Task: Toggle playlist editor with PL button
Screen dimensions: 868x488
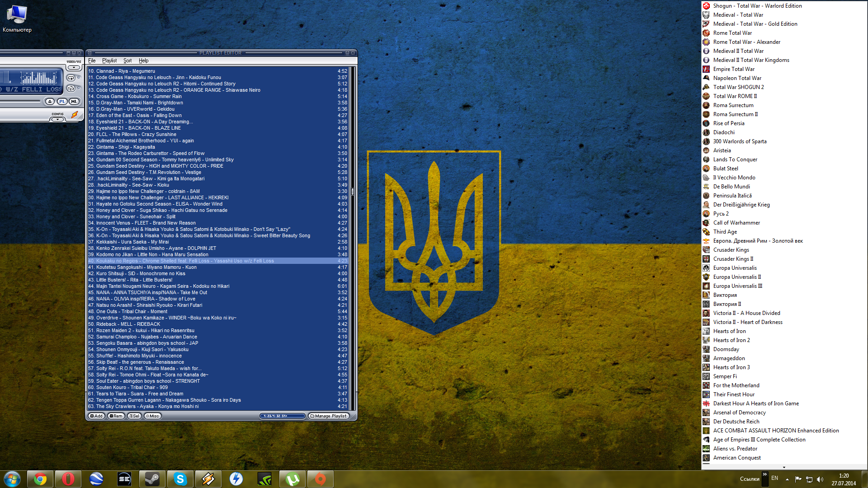Action: pyautogui.click(x=62, y=102)
